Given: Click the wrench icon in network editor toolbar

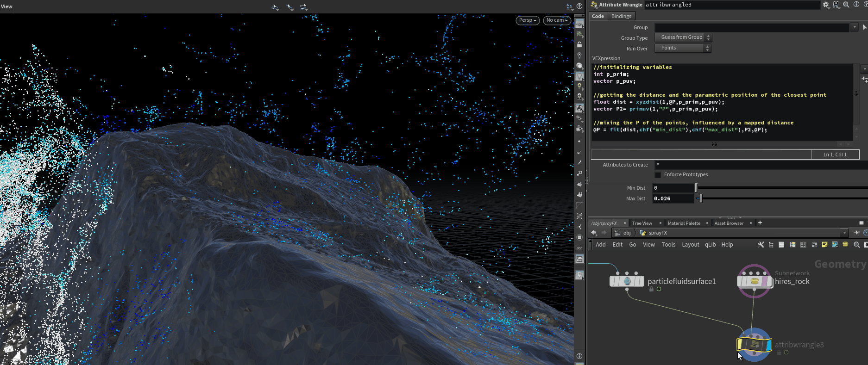Looking at the screenshot, I should click(761, 245).
